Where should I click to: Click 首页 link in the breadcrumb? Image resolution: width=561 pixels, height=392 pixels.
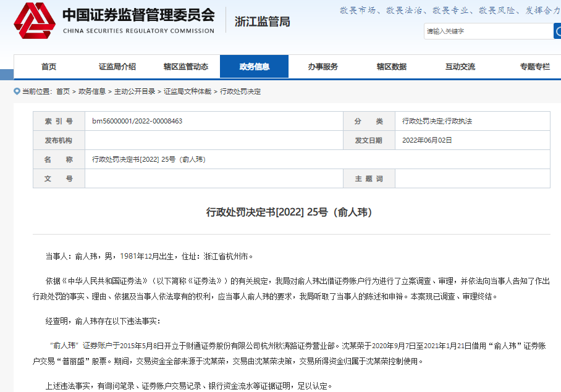click(x=63, y=91)
